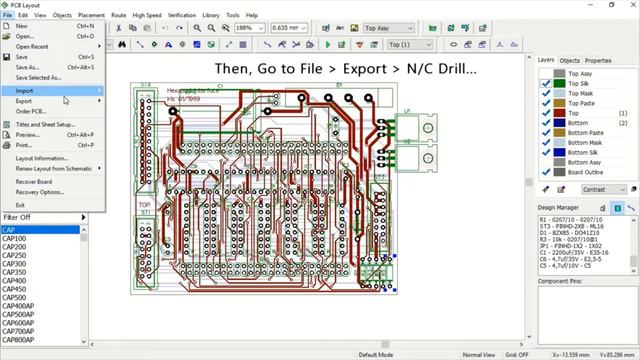Select 'D1 - BZX85 - DO41Z10' in Design Manager
This screenshot has width=640, height=360.
(569, 233)
